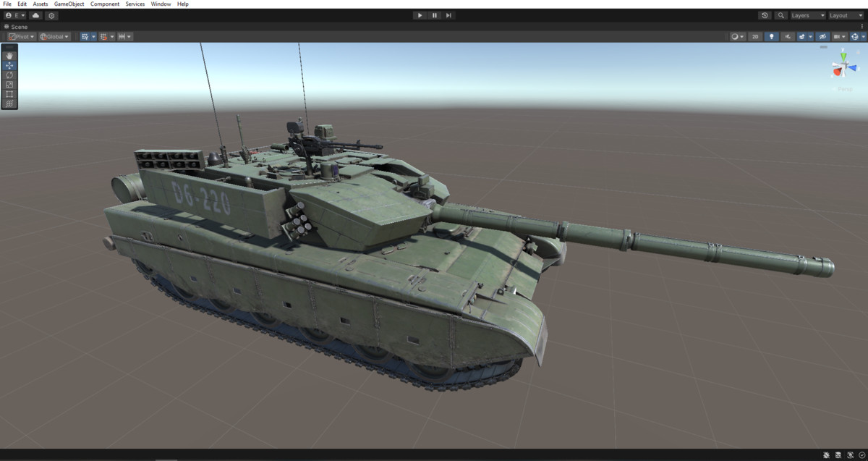Screen dimensions: 868x461
Task: Select the Move tool
Action: 9,65
